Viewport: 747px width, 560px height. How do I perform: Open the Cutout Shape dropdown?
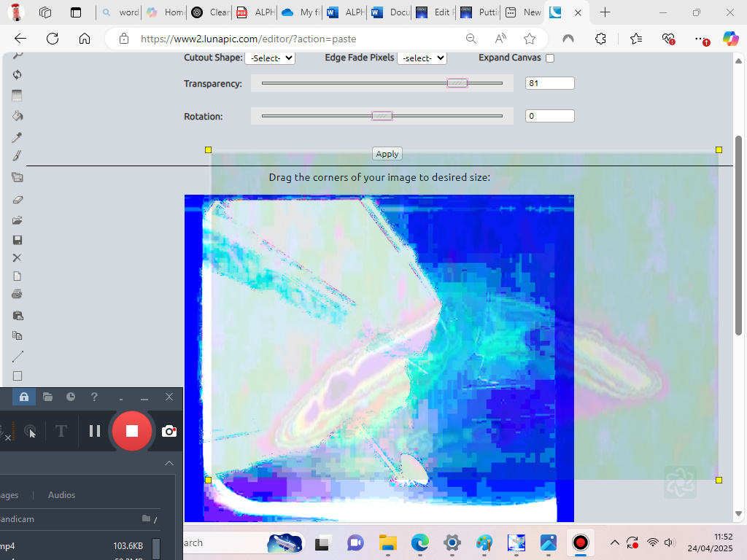pyautogui.click(x=270, y=58)
